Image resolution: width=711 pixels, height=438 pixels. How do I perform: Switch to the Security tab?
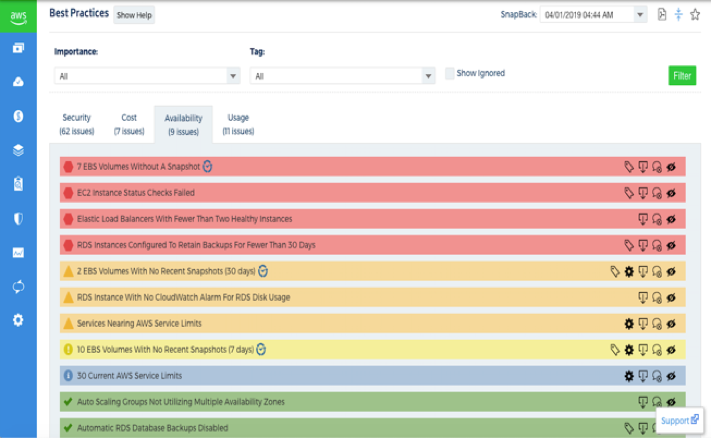[x=77, y=124]
